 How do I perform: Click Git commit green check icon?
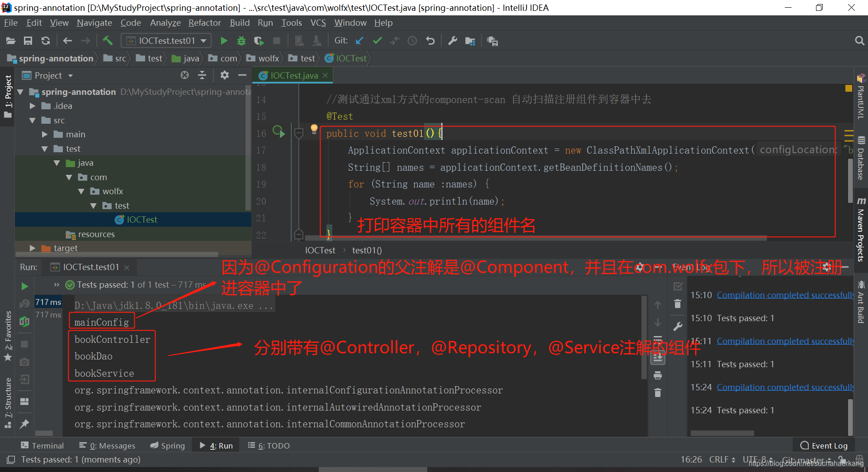(x=377, y=41)
